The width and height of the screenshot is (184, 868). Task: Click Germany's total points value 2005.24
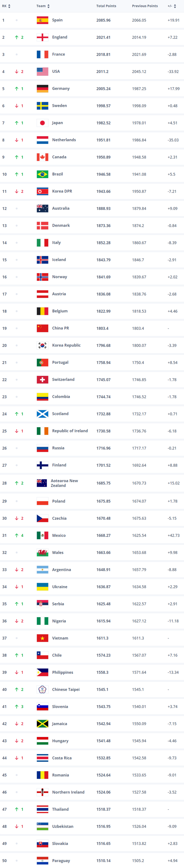pyautogui.click(x=103, y=89)
